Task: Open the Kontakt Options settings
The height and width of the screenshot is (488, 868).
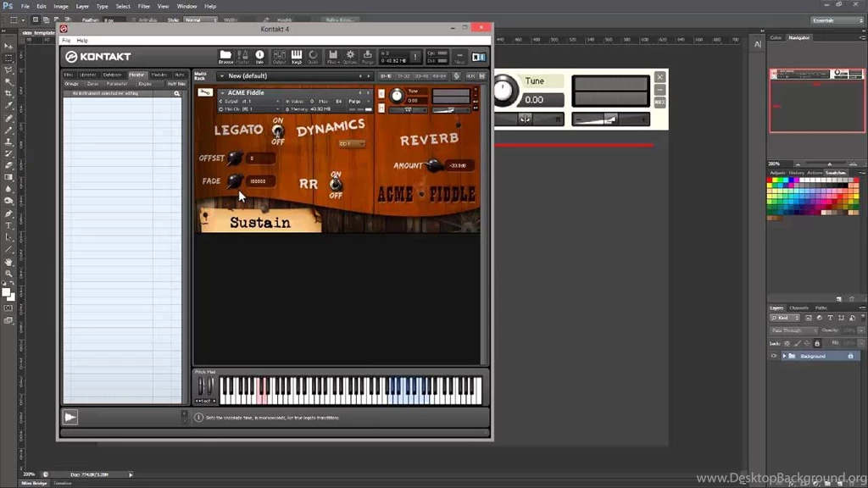Action: pos(350,56)
